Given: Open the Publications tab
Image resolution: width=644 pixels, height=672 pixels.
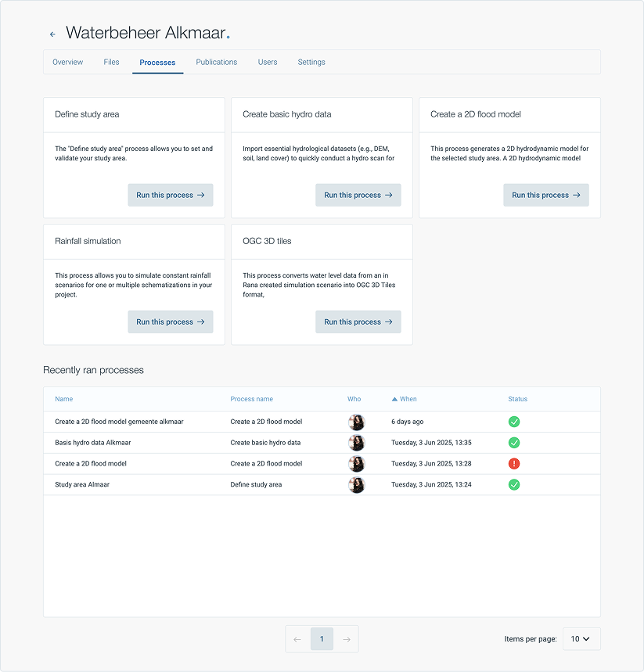Looking at the screenshot, I should click(216, 63).
